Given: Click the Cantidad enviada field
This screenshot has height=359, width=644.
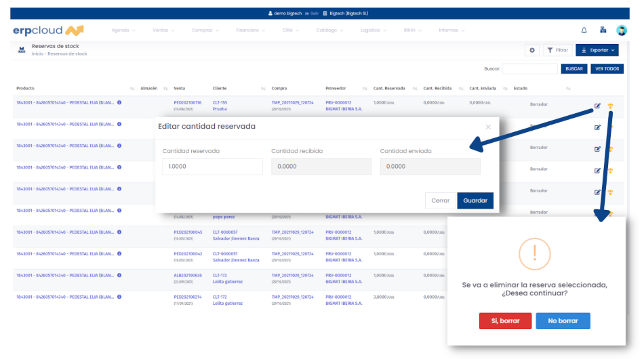Looking at the screenshot, I should [x=430, y=167].
